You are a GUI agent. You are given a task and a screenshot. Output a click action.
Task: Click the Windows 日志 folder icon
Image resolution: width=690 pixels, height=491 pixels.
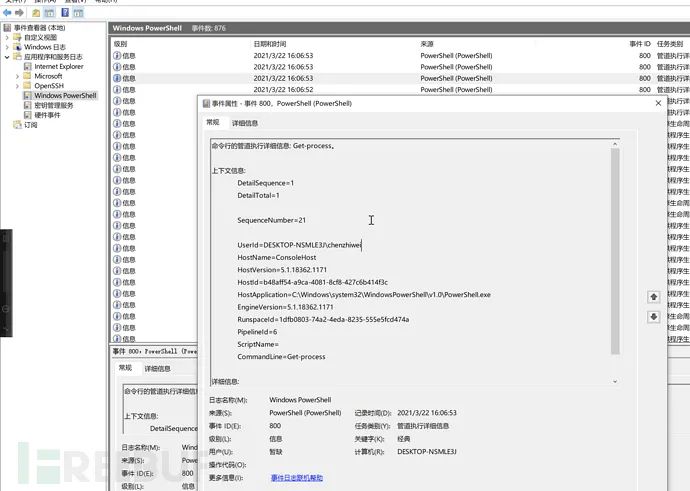pyautogui.click(x=17, y=47)
